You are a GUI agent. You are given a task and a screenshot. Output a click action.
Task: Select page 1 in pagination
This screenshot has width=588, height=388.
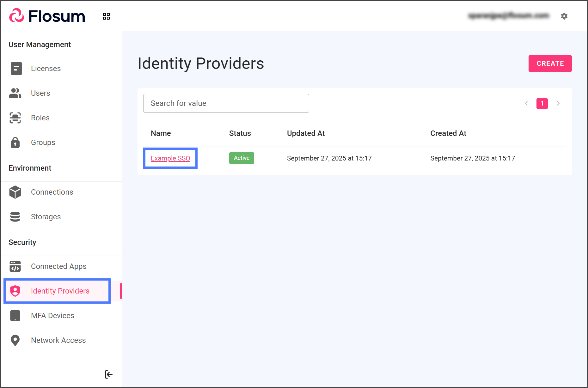(542, 103)
